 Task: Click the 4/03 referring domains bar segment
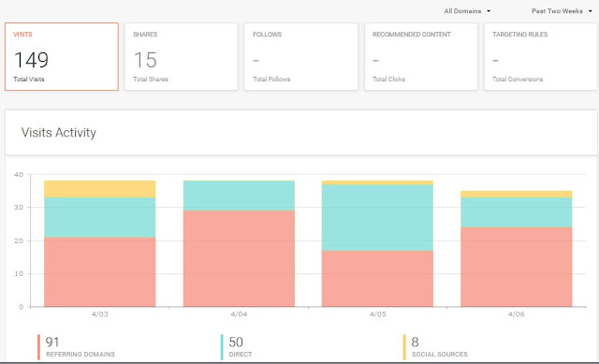pos(100,272)
